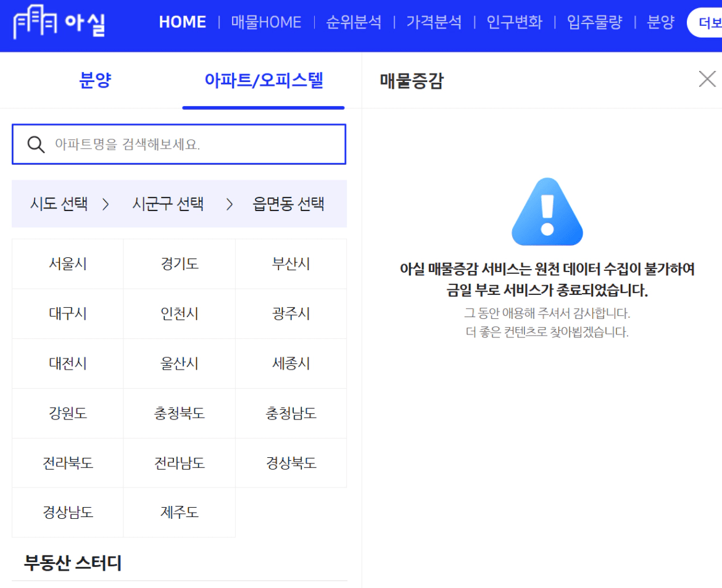The image size is (722, 588).
Task: Open the HOME menu
Action: click(x=182, y=22)
